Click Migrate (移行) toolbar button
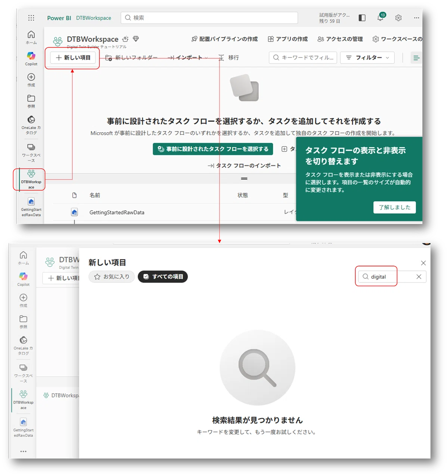Viewport: 448px width, 476px height. point(229,58)
